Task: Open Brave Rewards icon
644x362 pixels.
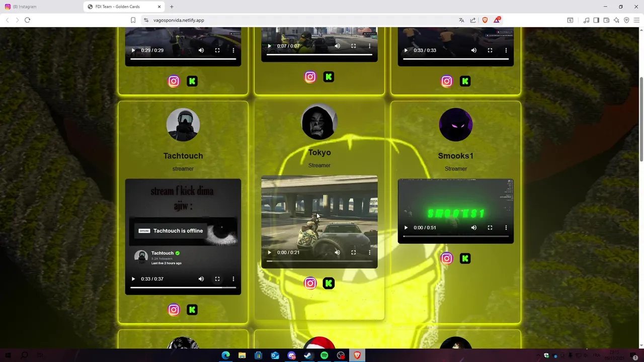Action: [497, 20]
